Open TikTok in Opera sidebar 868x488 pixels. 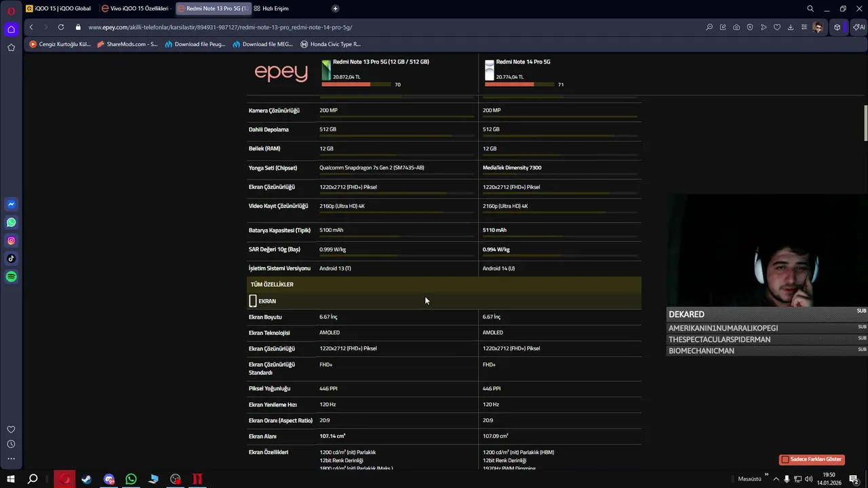pyautogui.click(x=11, y=258)
